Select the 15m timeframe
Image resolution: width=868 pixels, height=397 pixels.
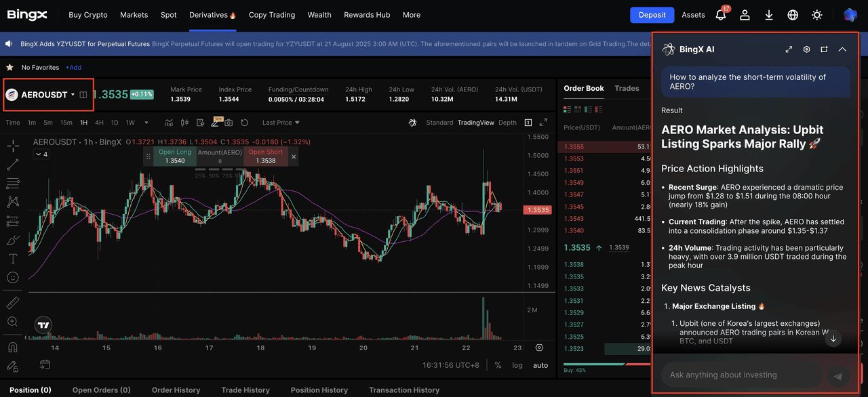coord(66,123)
